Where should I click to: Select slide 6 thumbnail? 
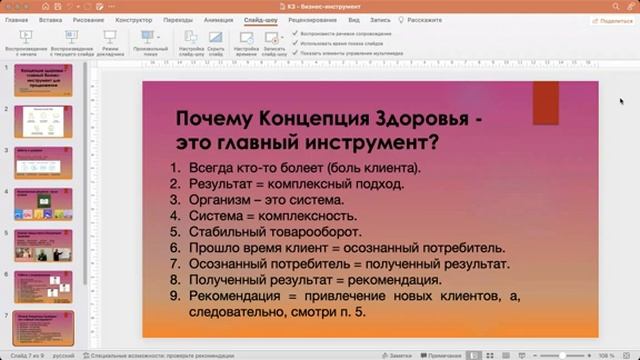pos(43,287)
